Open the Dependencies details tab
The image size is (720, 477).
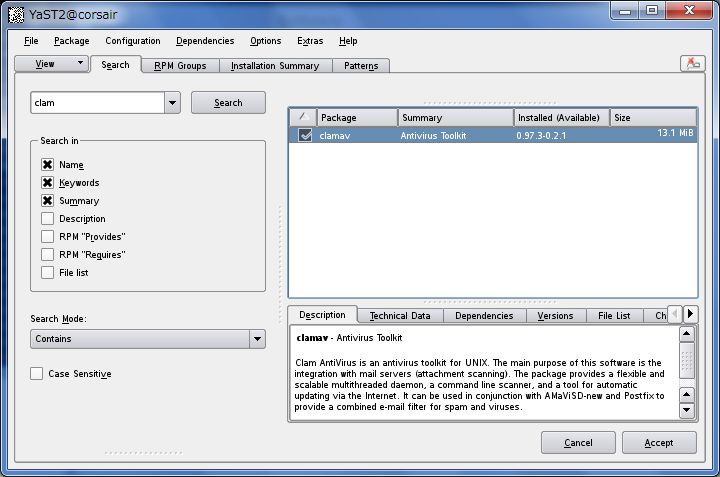tap(484, 316)
